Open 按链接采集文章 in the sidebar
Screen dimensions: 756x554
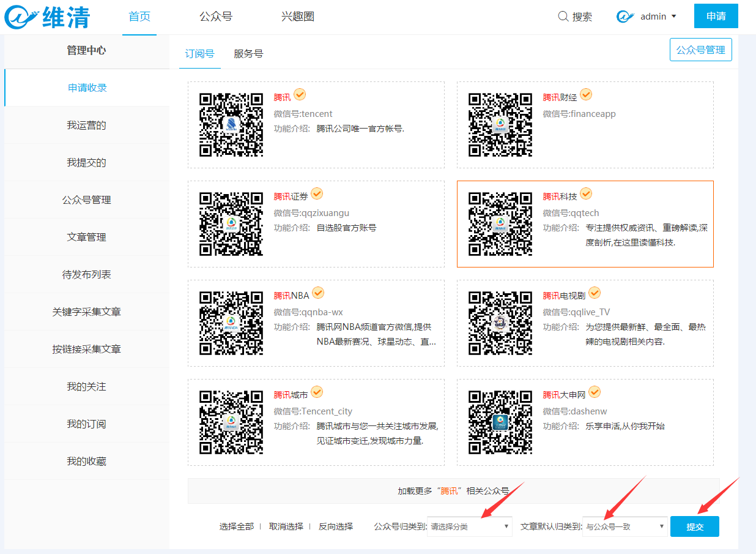point(87,349)
